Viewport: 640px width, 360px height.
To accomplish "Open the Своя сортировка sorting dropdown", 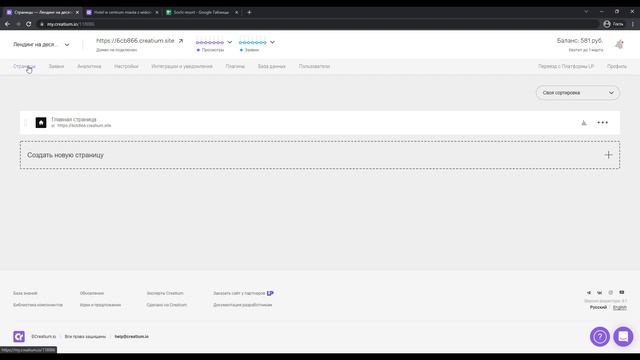I will [x=578, y=93].
